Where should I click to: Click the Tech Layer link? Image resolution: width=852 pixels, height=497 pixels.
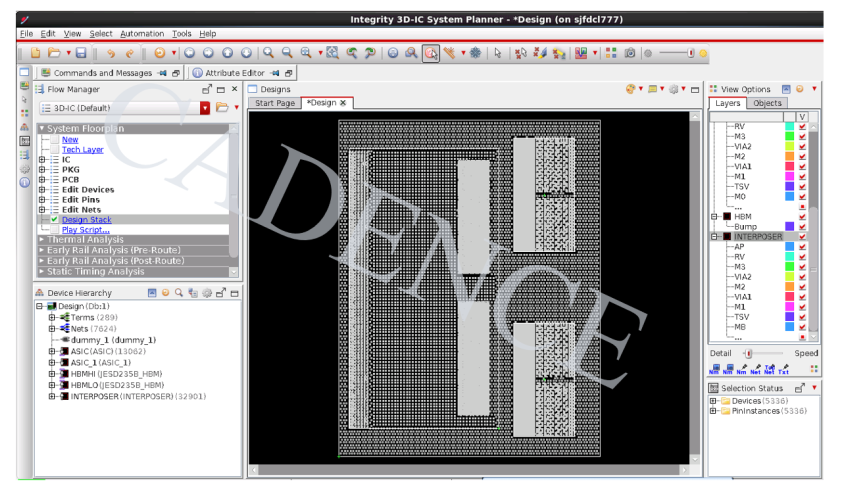coord(82,150)
